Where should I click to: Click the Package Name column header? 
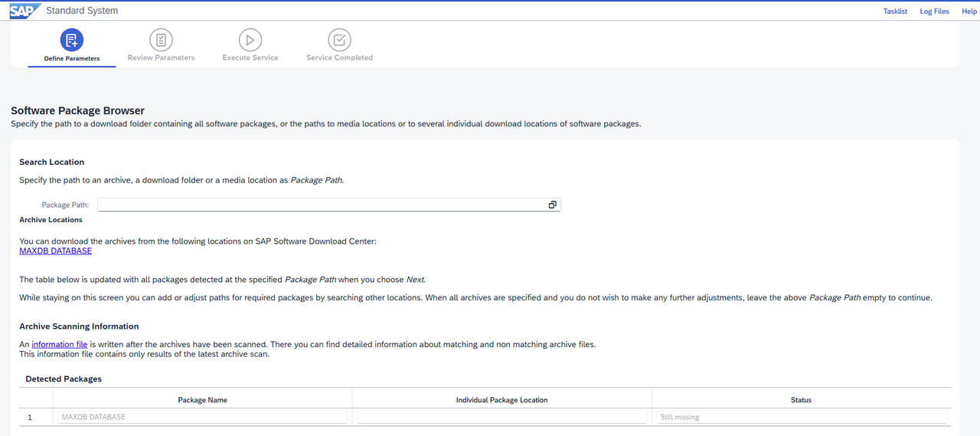coord(202,400)
